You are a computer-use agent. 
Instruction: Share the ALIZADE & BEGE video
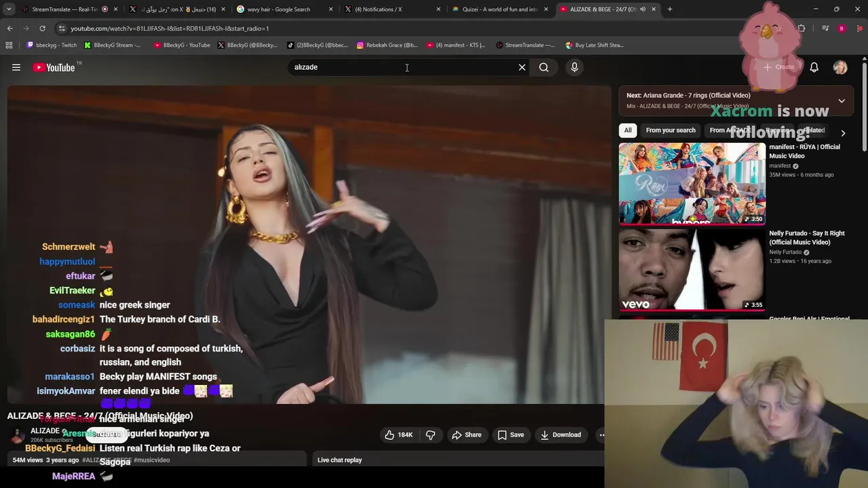[x=467, y=434]
